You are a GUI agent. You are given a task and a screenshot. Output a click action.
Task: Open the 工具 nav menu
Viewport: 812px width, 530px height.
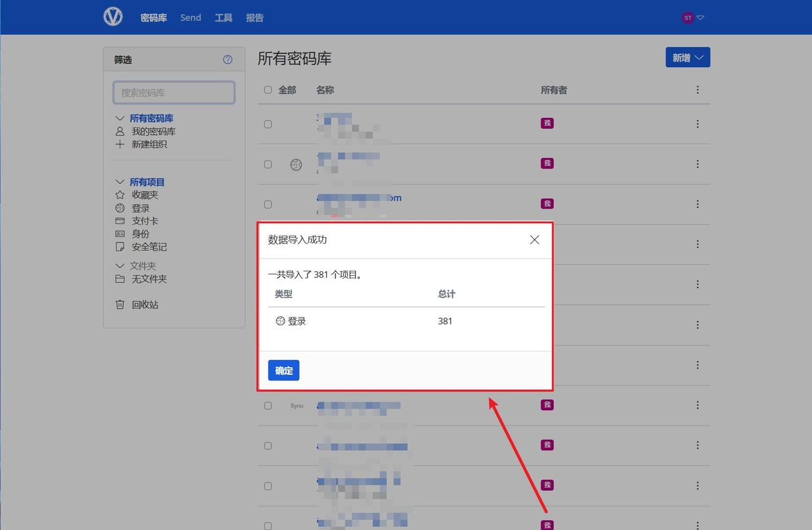coord(223,18)
